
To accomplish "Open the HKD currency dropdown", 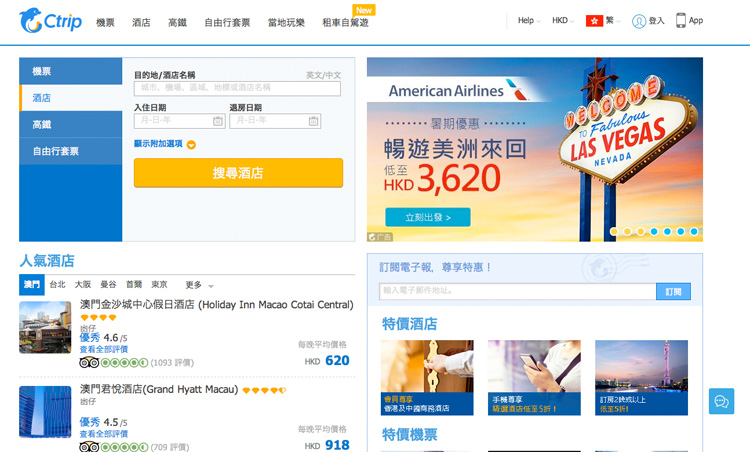I will (563, 21).
